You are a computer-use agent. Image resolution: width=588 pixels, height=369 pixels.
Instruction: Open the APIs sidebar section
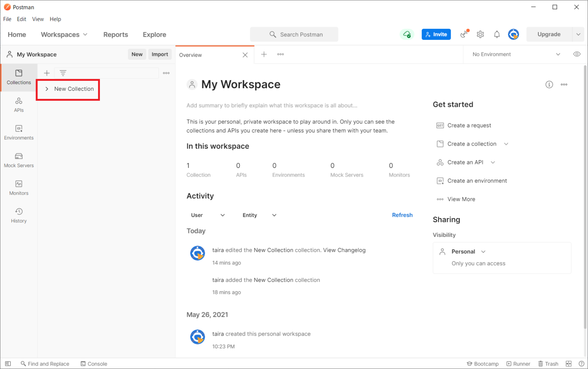click(19, 105)
